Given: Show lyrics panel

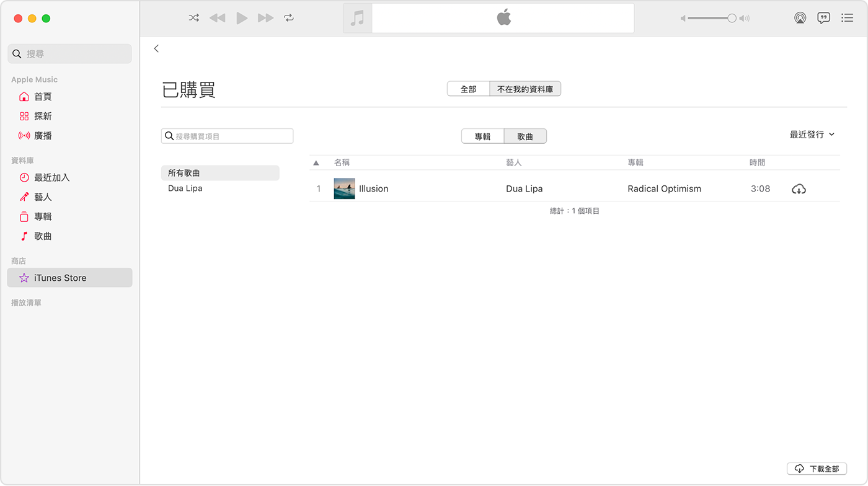Looking at the screenshot, I should 823,18.
